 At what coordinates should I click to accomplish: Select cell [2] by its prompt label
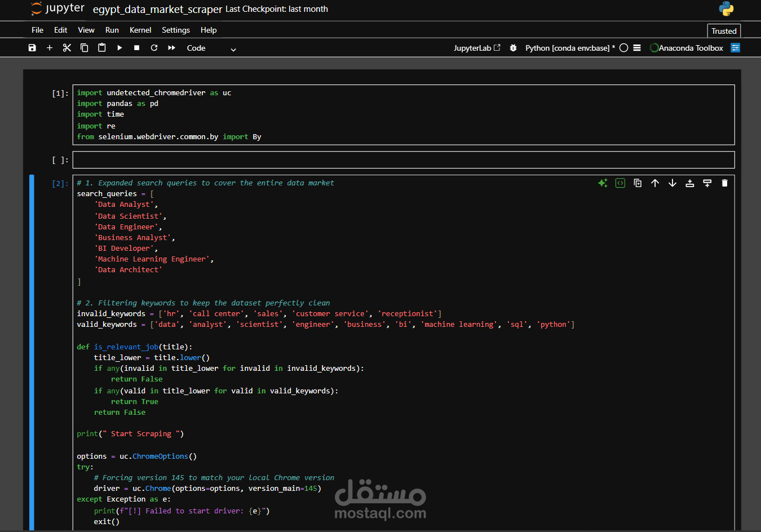coord(60,184)
